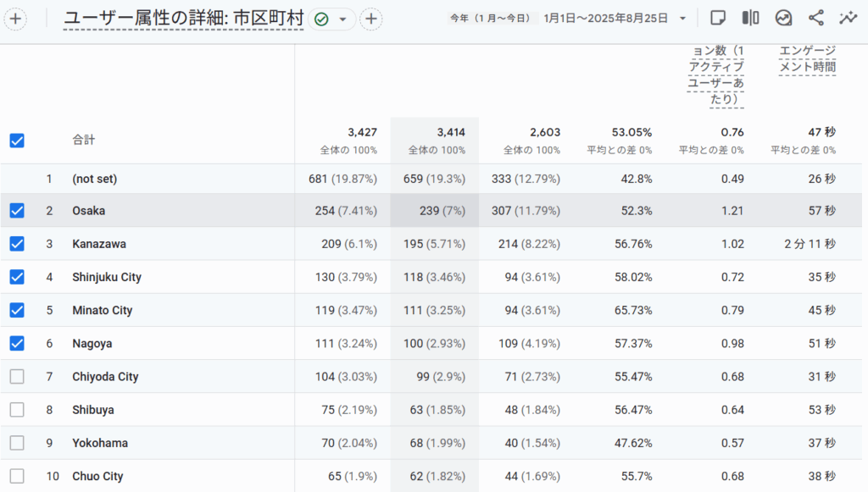This screenshot has height=492, width=868.
Task: Click the ユーザー属性の詳細: 市区町村 report title
Action: point(183,19)
